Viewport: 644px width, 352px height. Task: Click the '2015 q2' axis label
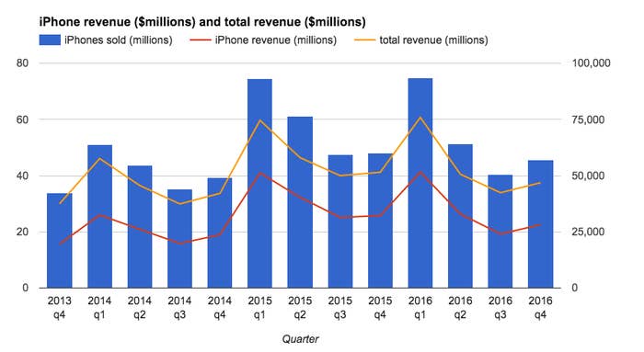tap(300, 308)
